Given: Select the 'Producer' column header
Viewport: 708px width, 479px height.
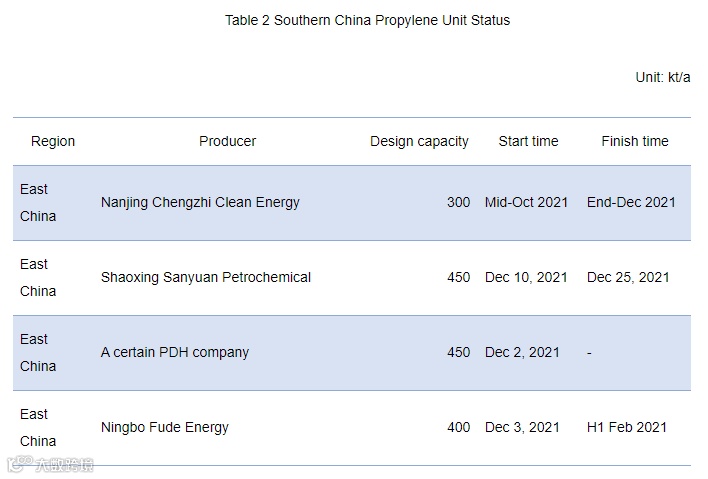Looking at the screenshot, I should pyautogui.click(x=227, y=141).
